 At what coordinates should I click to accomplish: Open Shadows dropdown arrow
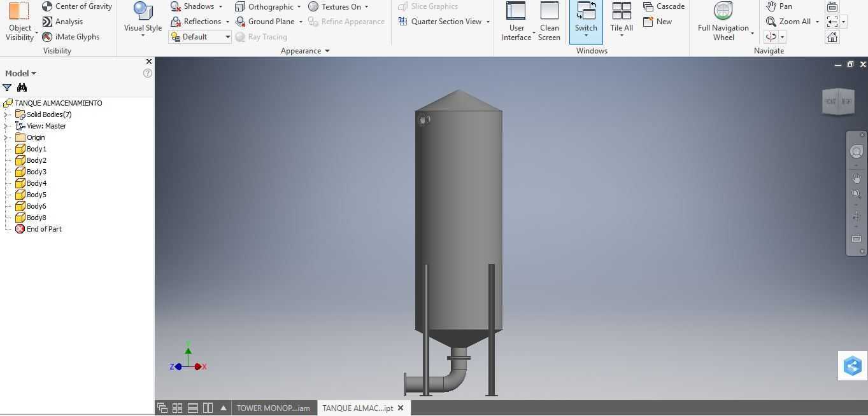tap(220, 6)
